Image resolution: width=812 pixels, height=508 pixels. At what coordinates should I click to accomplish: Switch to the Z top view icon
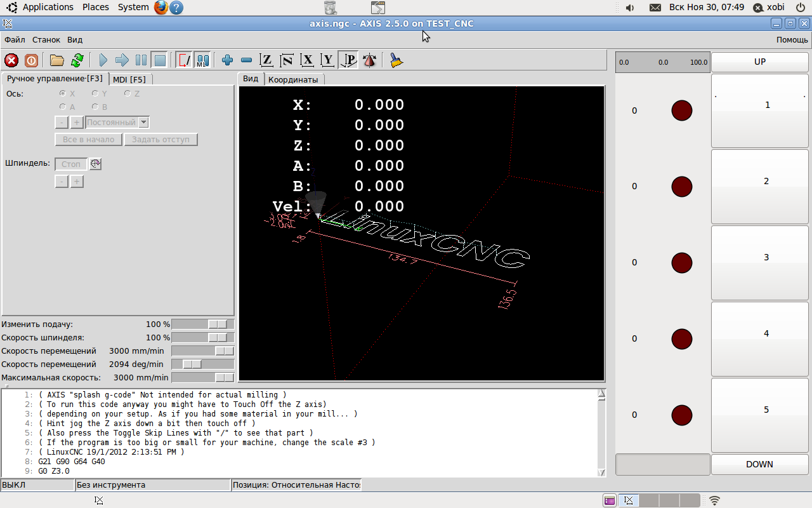[267, 60]
